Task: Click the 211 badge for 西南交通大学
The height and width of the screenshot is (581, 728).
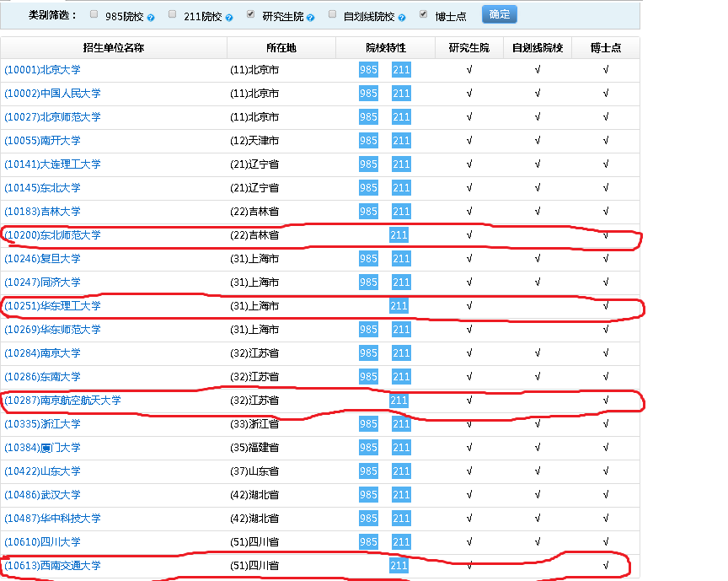Action: coord(400,566)
